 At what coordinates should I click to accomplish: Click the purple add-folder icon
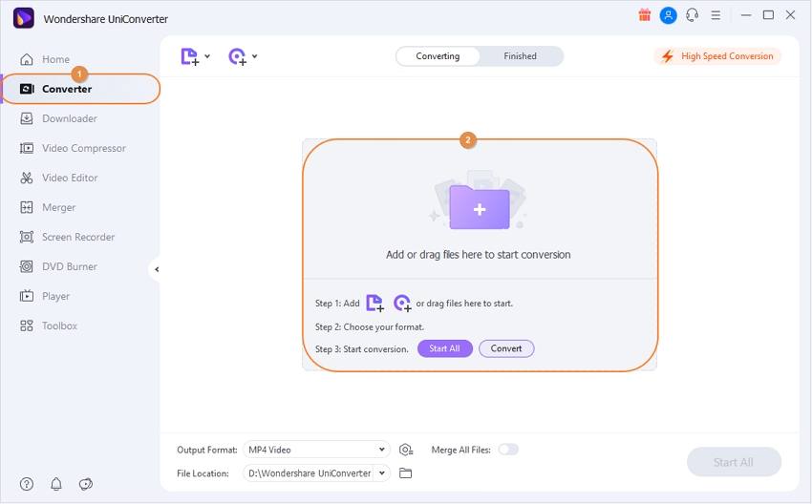pyautogui.click(x=480, y=207)
